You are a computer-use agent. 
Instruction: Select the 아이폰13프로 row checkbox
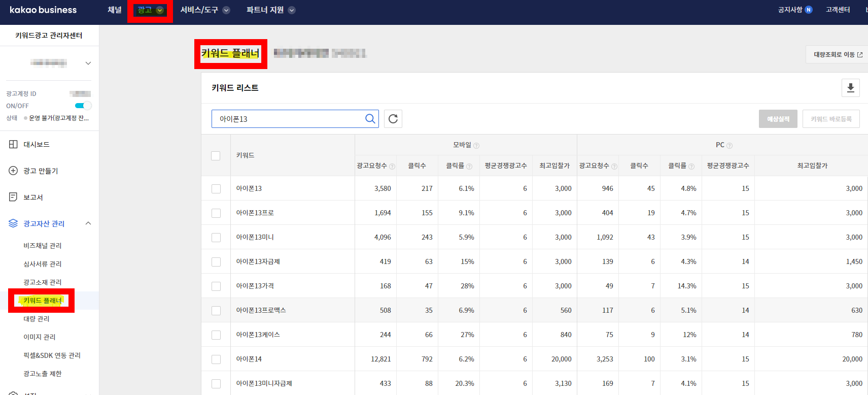tap(216, 213)
